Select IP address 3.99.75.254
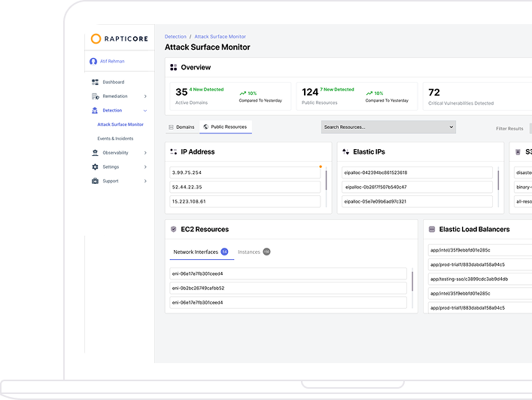The height and width of the screenshot is (400, 532). (245, 173)
